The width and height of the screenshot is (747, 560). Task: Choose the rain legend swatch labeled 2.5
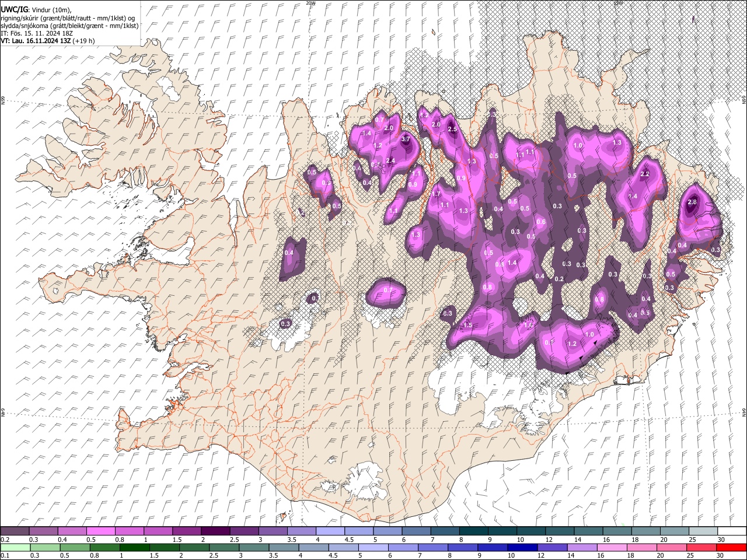pos(224,548)
